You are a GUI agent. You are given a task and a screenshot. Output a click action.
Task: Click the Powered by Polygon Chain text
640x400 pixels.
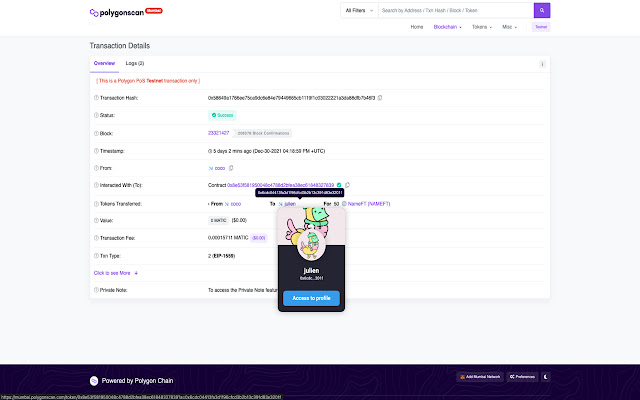(137, 381)
